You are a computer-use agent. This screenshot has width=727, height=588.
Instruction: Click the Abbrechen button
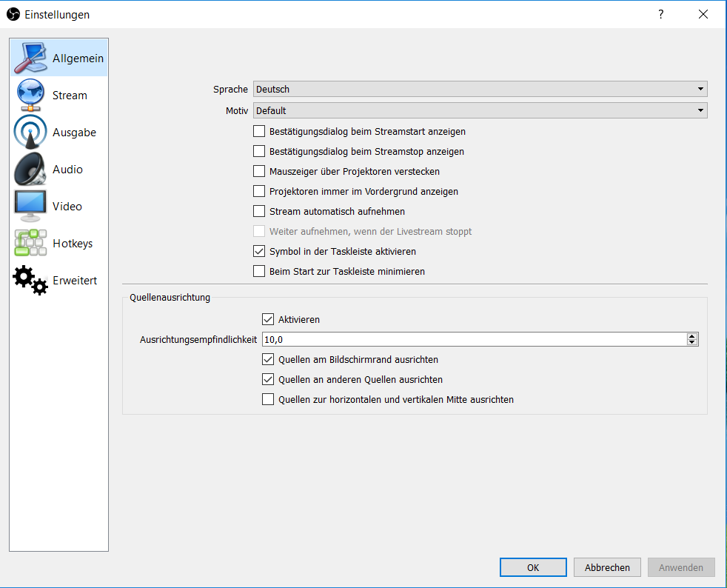click(607, 567)
